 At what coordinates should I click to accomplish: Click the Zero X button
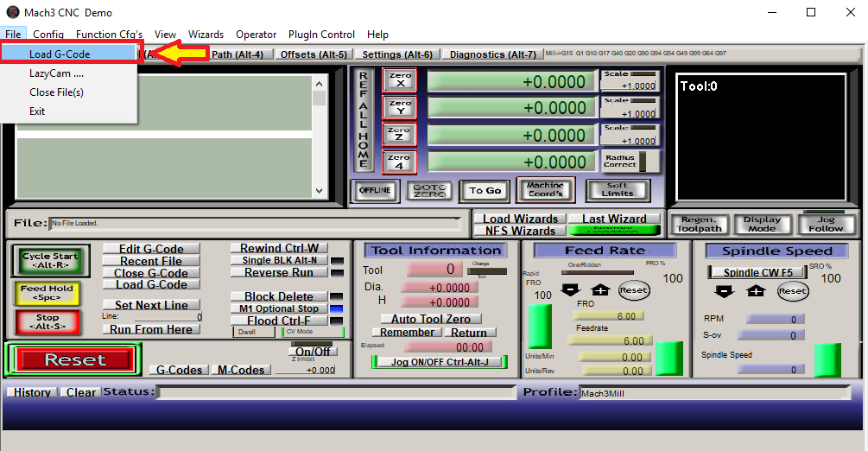click(x=400, y=81)
